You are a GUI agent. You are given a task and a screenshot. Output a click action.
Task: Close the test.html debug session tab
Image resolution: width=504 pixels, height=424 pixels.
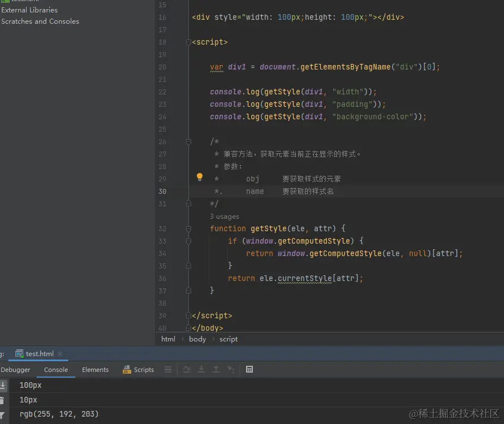pyautogui.click(x=61, y=354)
